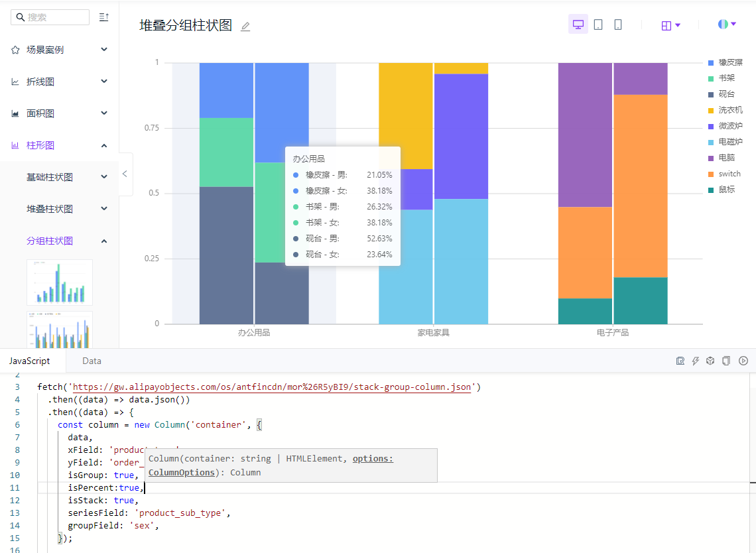Expand the 堆叠柱状图 submenu chevron
Viewport: 756px width, 553px height.
tap(103, 208)
